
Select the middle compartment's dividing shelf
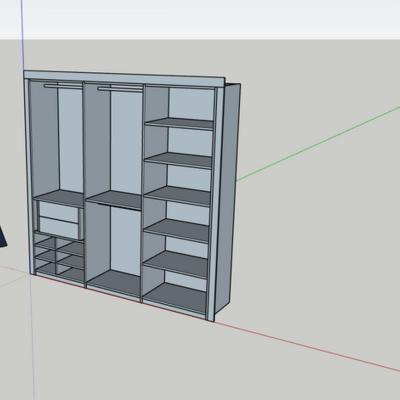point(114,200)
